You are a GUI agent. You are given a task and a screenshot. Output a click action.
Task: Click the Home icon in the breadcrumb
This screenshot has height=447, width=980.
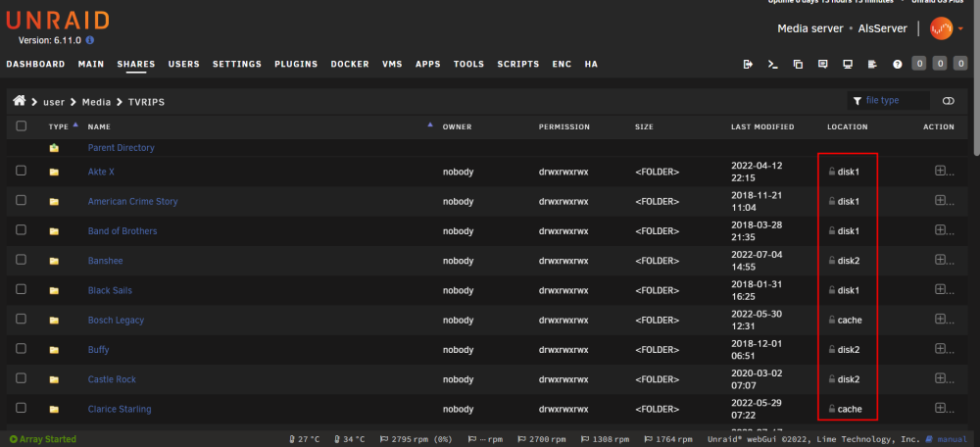pos(20,101)
